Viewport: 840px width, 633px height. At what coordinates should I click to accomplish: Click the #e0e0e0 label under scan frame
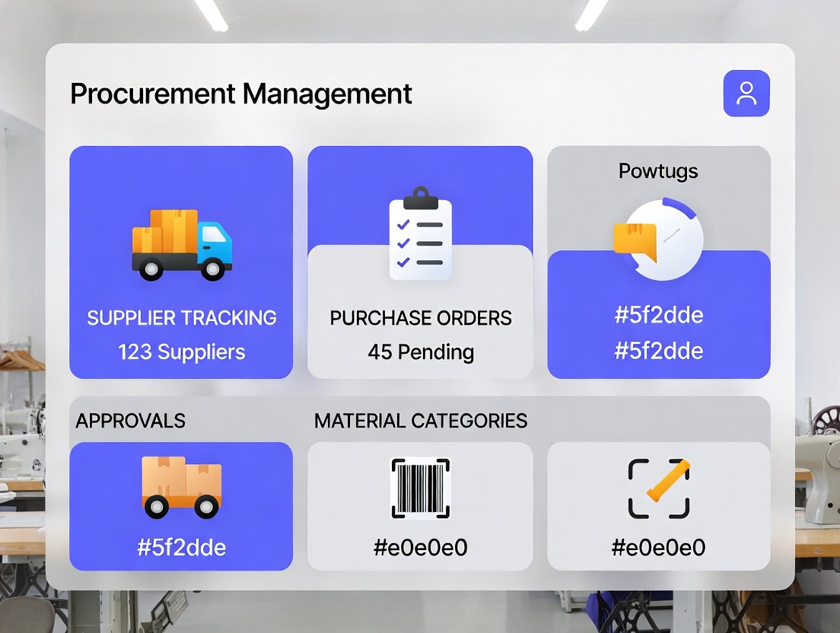[x=659, y=547]
